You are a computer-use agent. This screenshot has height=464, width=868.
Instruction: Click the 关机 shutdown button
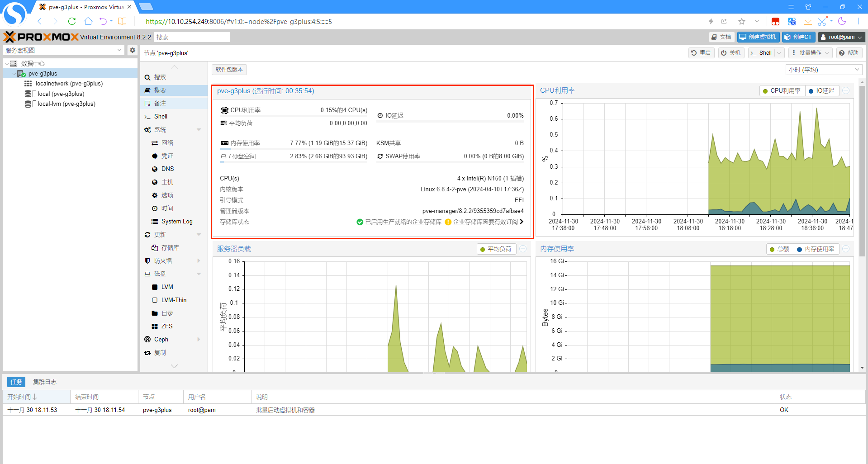tap(731, 53)
